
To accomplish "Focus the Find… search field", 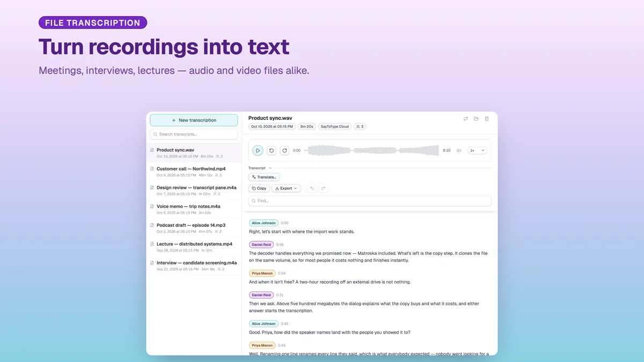I will pyautogui.click(x=370, y=201).
